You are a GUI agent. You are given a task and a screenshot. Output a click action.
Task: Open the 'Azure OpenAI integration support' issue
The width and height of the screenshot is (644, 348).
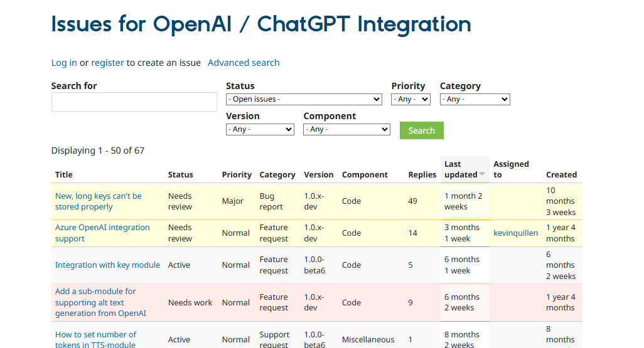pyautogui.click(x=102, y=233)
